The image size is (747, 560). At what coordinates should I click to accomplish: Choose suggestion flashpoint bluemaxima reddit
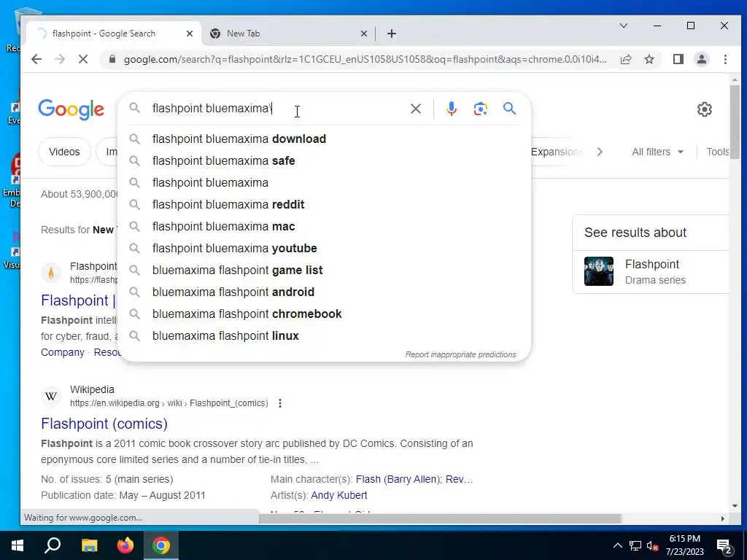(x=324, y=205)
